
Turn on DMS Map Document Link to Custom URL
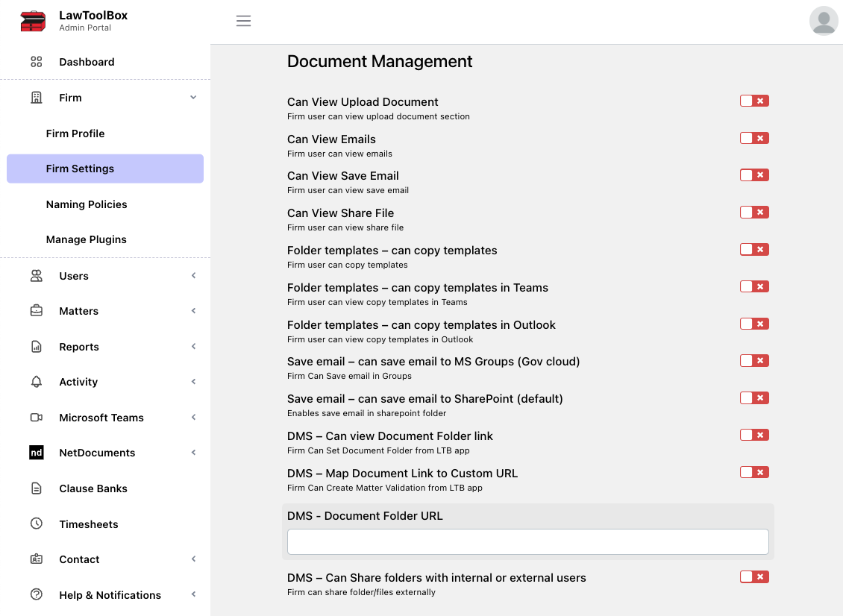click(754, 473)
